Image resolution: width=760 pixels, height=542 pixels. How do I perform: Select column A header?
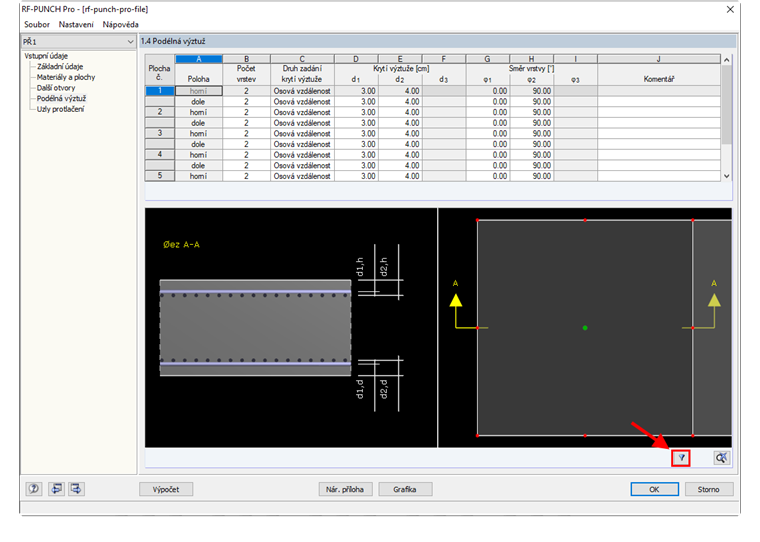pos(199,59)
